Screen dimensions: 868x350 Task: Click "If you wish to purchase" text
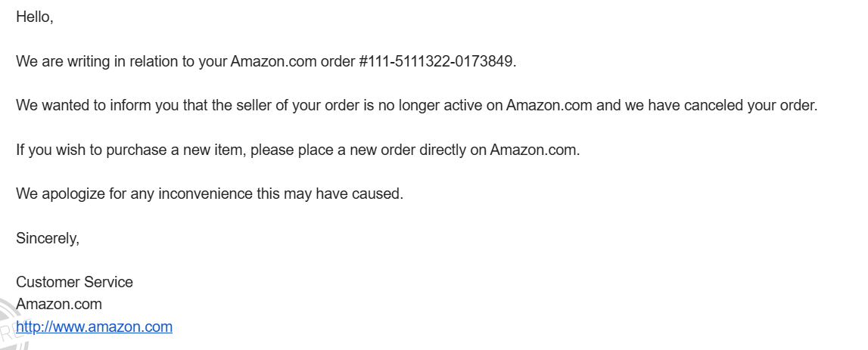coord(85,149)
